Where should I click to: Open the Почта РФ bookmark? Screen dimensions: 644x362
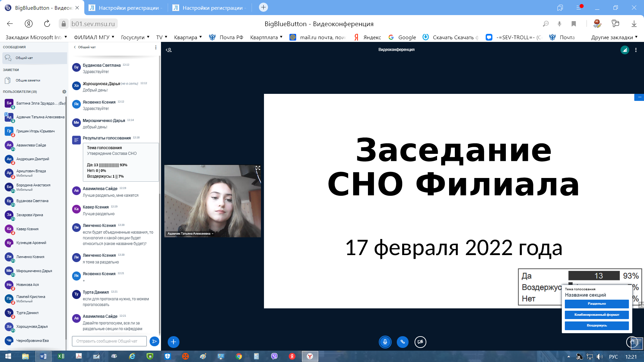[226, 37]
